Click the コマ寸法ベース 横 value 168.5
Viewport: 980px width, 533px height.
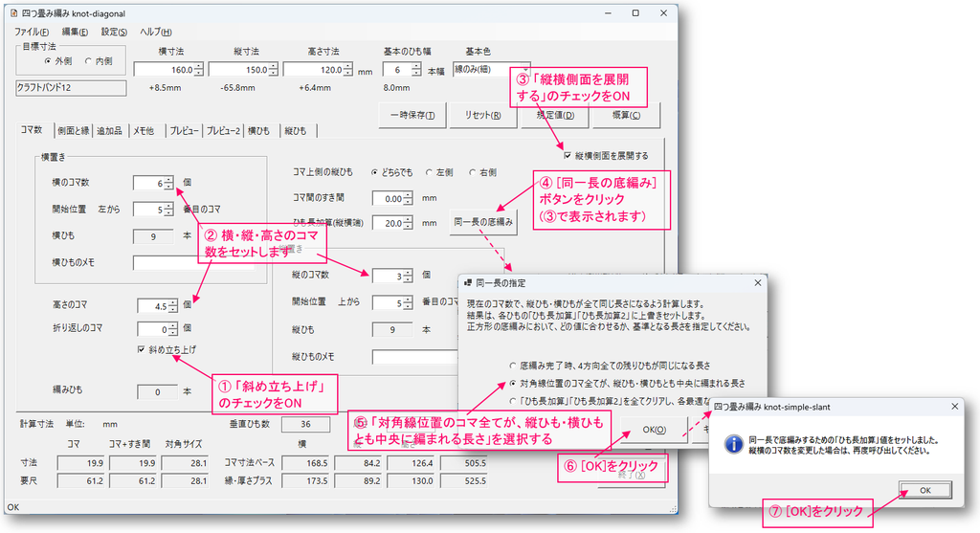[305, 463]
